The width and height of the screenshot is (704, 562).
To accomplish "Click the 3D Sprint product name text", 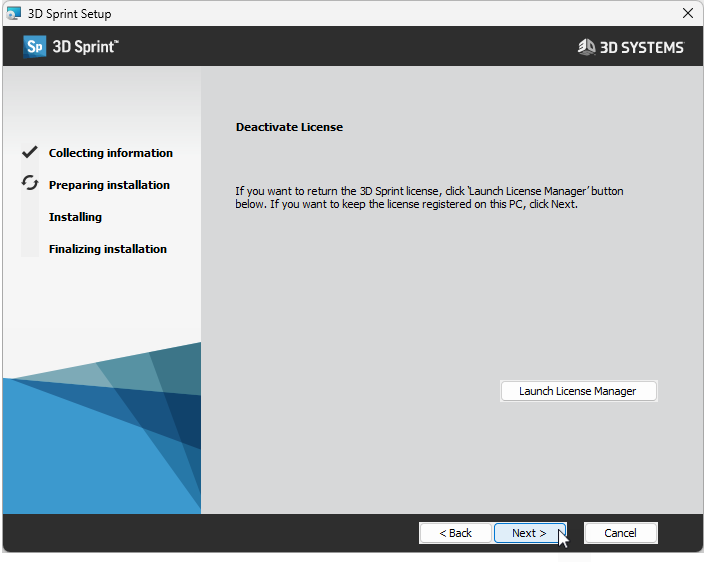I will 84,47.
